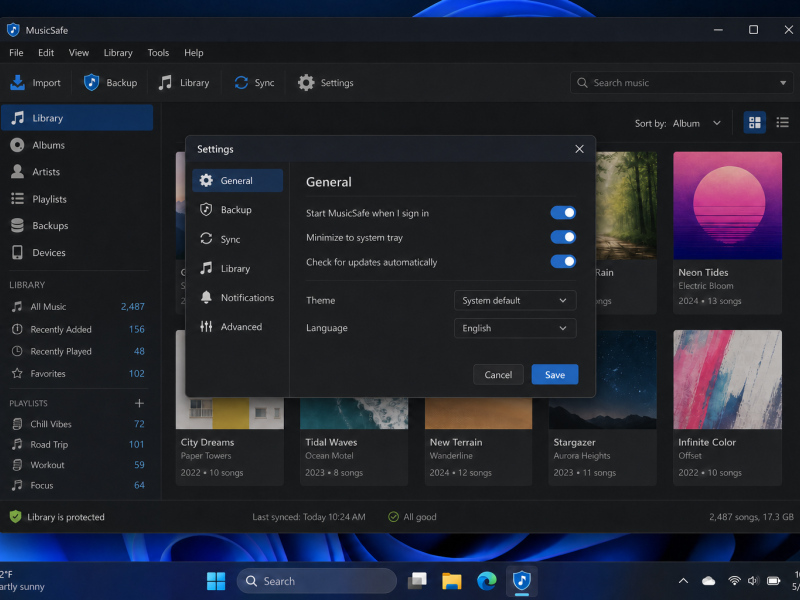Close the Settings dialog
The height and width of the screenshot is (600, 800).
point(579,149)
